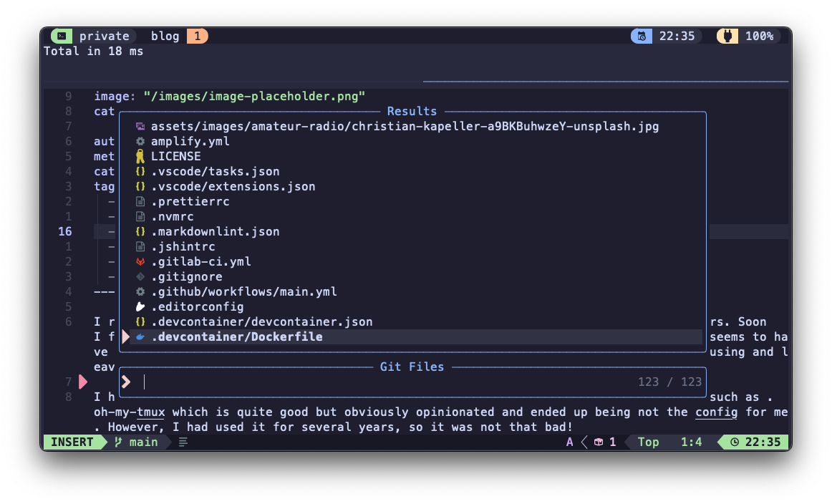Image resolution: width=832 pixels, height=504 pixels.
Task: Open the .gitignore result
Action: 187,276
